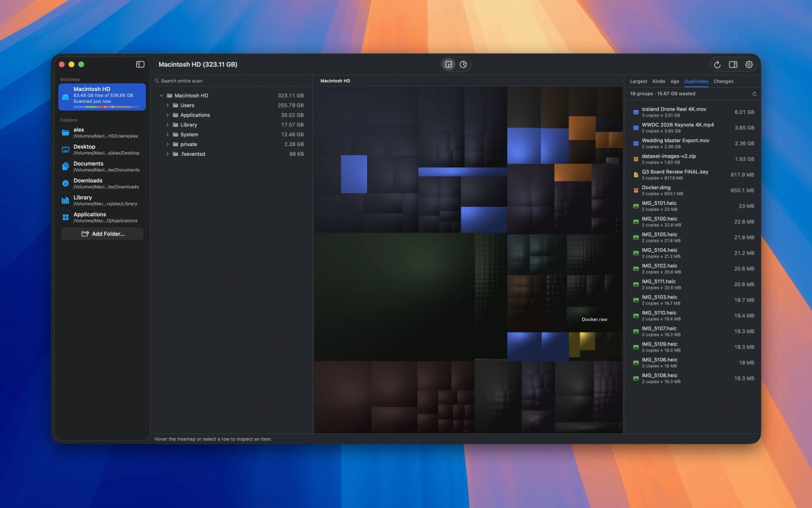Select the Users row folder icon
The height and width of the screenshot is (508, 812).
pos(175,105)
